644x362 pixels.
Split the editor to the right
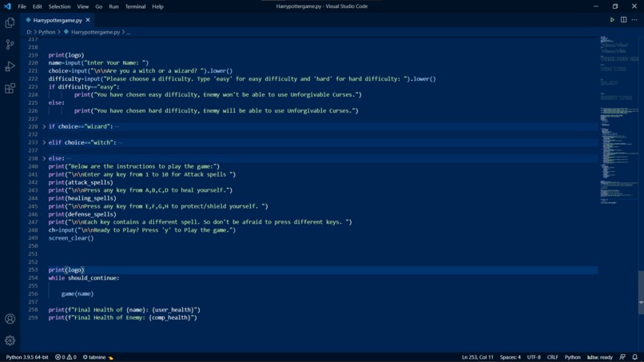(x=623, y=20)
